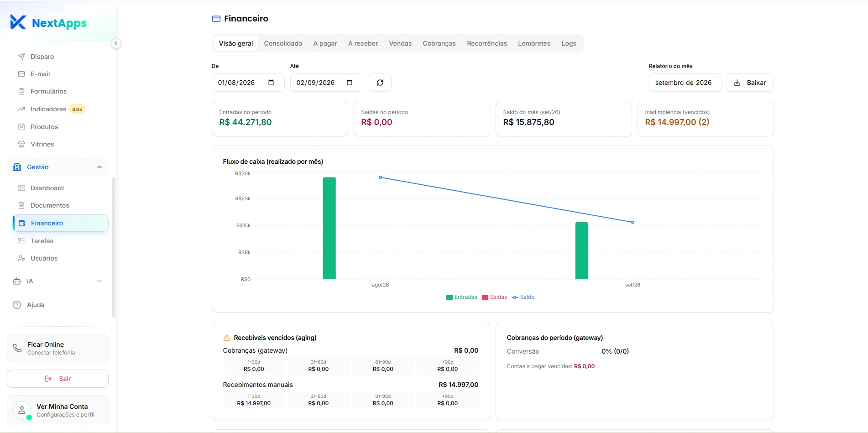Open the calendar picker for Até date
Viewport: 868px width, 433px height.
[x=350, y=83]
